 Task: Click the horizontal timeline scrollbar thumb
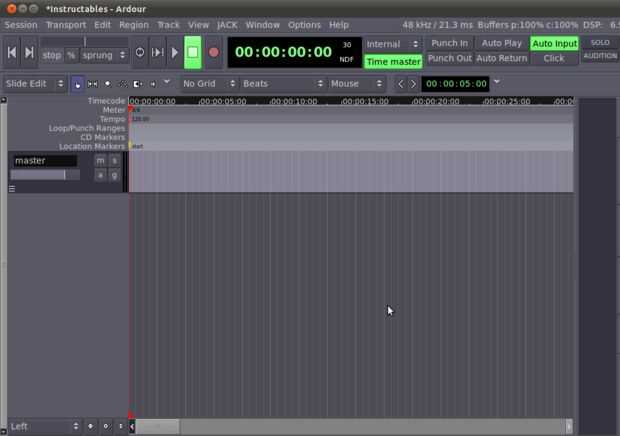coord(157,426)
